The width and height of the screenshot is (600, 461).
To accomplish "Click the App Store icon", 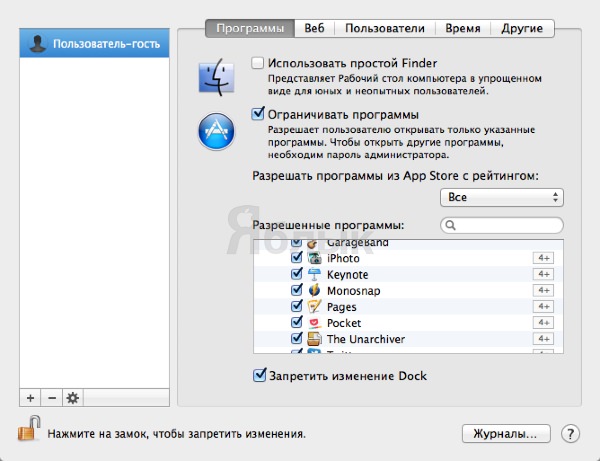I will tap(216, 131).
